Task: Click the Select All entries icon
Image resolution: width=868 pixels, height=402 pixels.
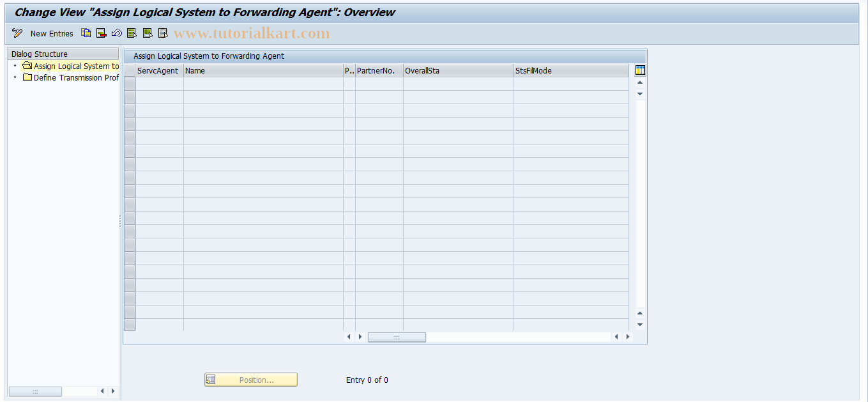Action: tap(132, 33)
